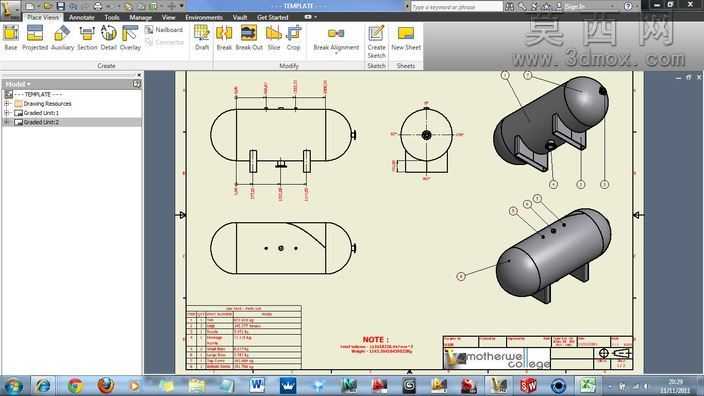Click the Nailboard tool
The width and height of the screenshot is (704, 396).
tap(164, 30)
